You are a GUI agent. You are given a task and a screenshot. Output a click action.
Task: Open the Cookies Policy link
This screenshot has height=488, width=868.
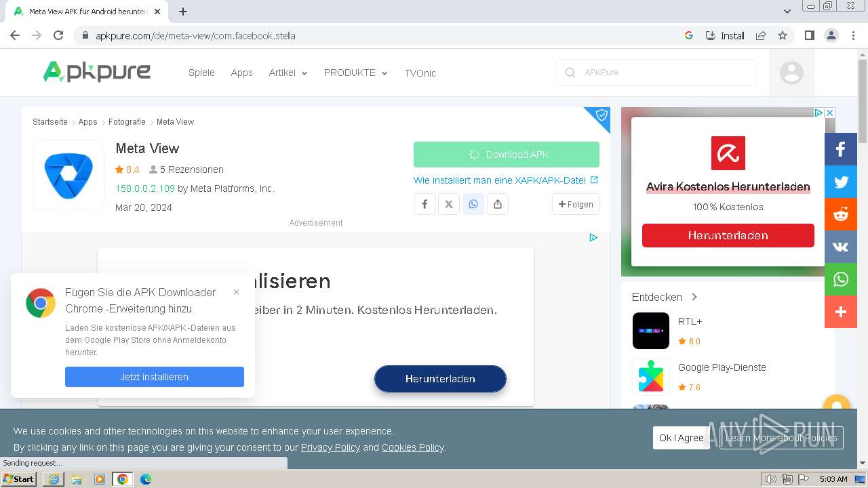click(x=412, y=447)
